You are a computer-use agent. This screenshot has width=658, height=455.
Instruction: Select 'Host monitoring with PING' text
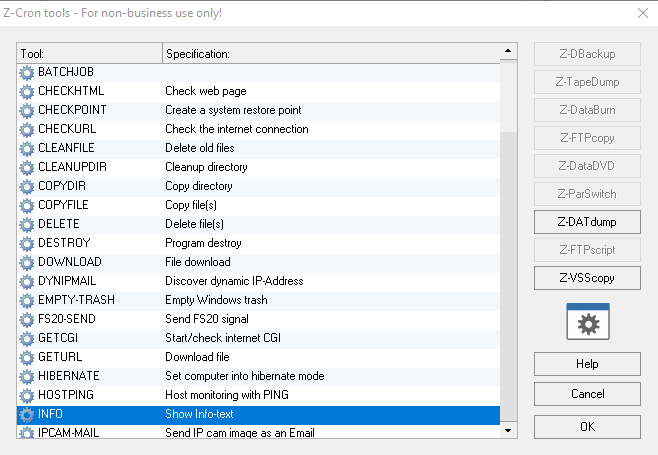click(x=227, y=395)
